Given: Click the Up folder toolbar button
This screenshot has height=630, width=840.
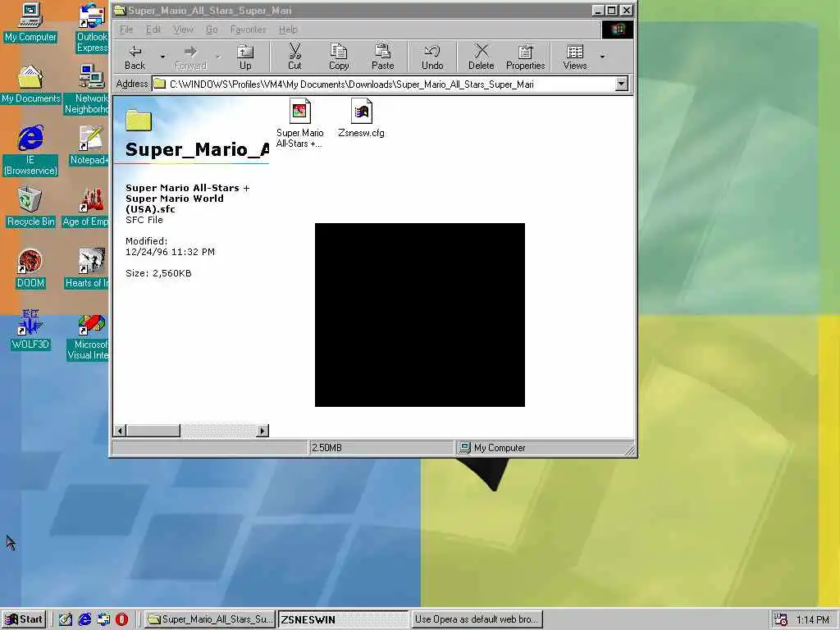Looking at the screenshot, I should point(245,57).
